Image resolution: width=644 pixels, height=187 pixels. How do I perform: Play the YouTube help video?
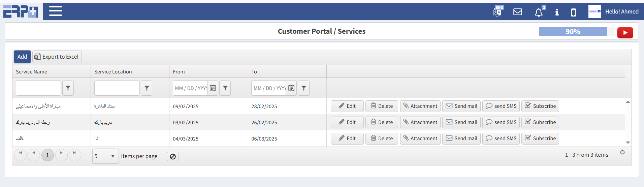(x=625, y=33)
